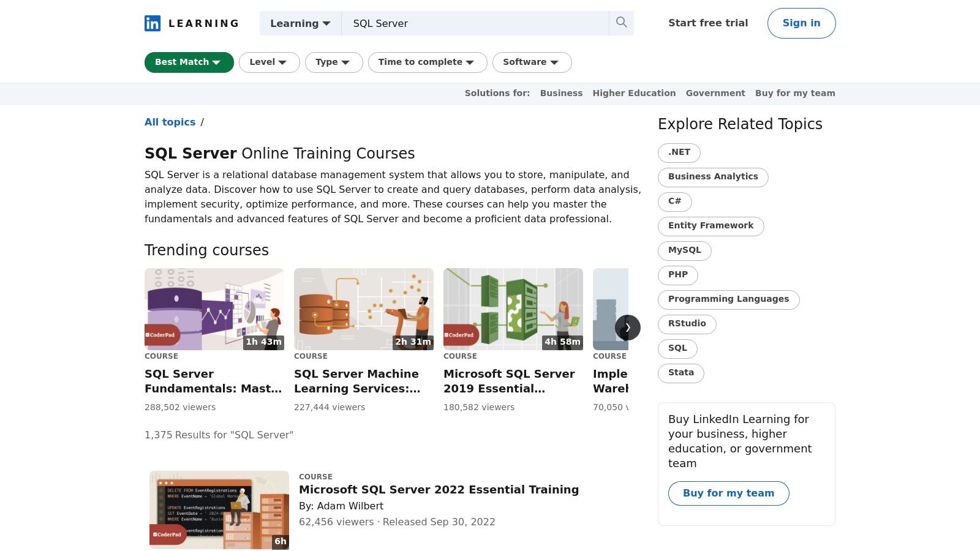Open the Software filter dropdown
980x551 pixels.
click(x=532, y=62)
